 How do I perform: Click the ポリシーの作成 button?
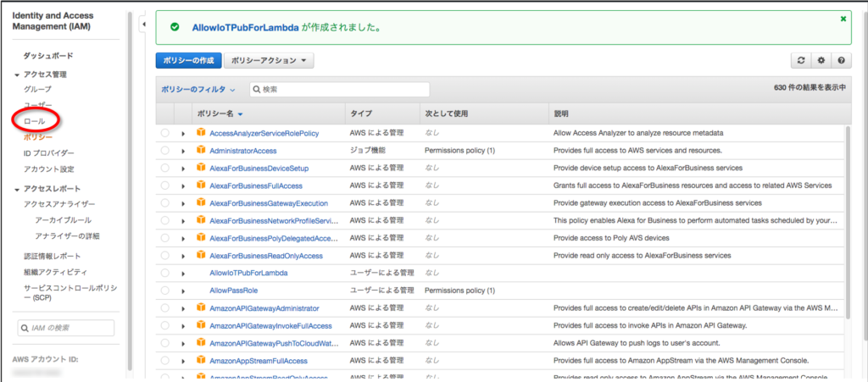click(x=188, y=61)
